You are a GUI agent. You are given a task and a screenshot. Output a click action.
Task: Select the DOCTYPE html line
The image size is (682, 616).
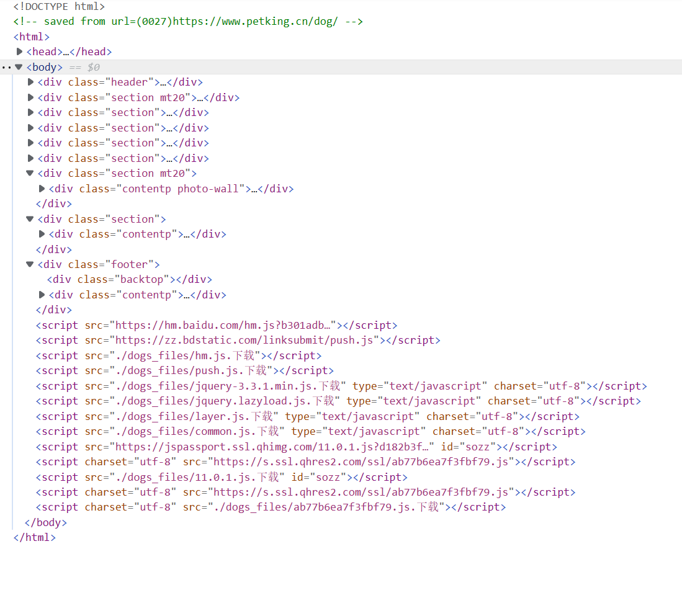[59, 7]
